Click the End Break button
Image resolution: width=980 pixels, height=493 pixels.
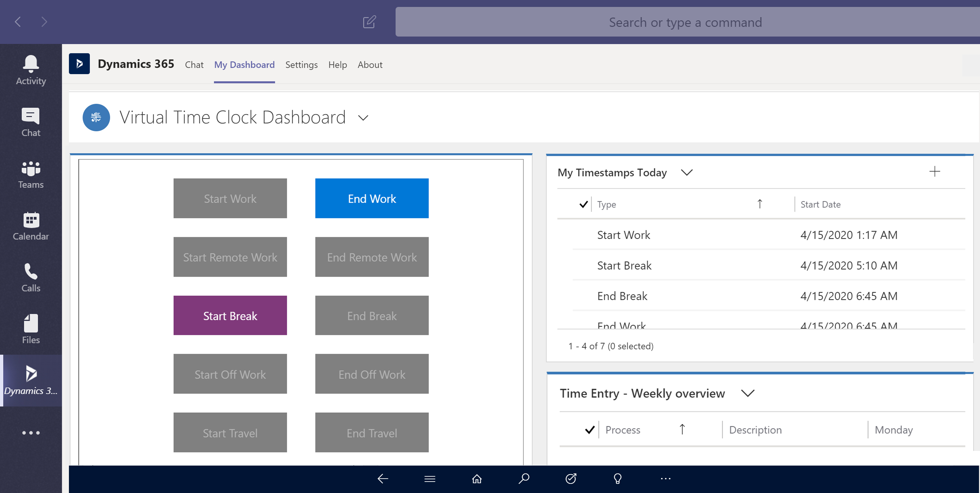point(372,315)
